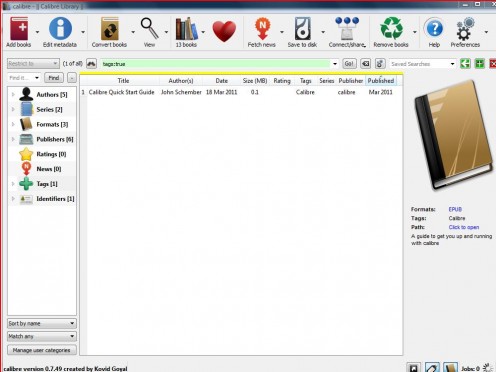Sort by Rating column header
The width and height of the screenshot is (496, 372).
(282, 81)
